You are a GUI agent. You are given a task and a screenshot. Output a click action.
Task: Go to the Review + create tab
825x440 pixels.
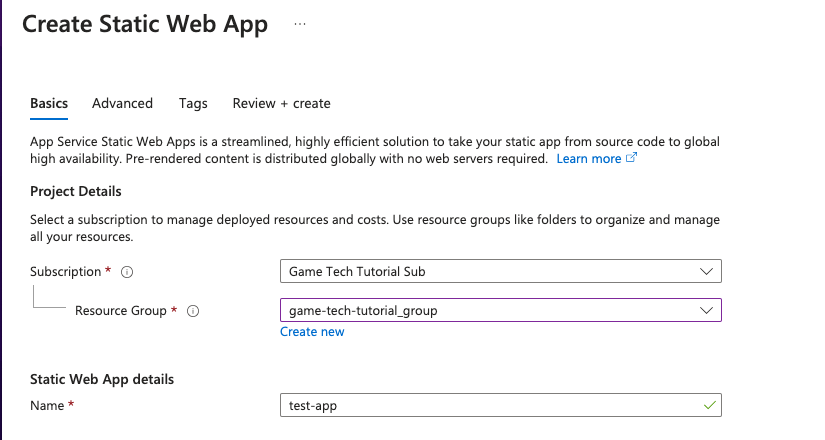[281, 104]
